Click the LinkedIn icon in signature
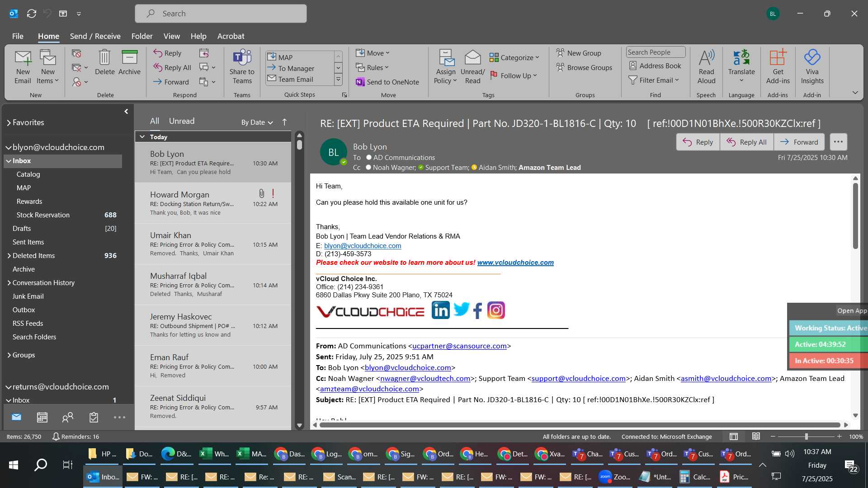The image size is (868, 488). tap(440, 310)
